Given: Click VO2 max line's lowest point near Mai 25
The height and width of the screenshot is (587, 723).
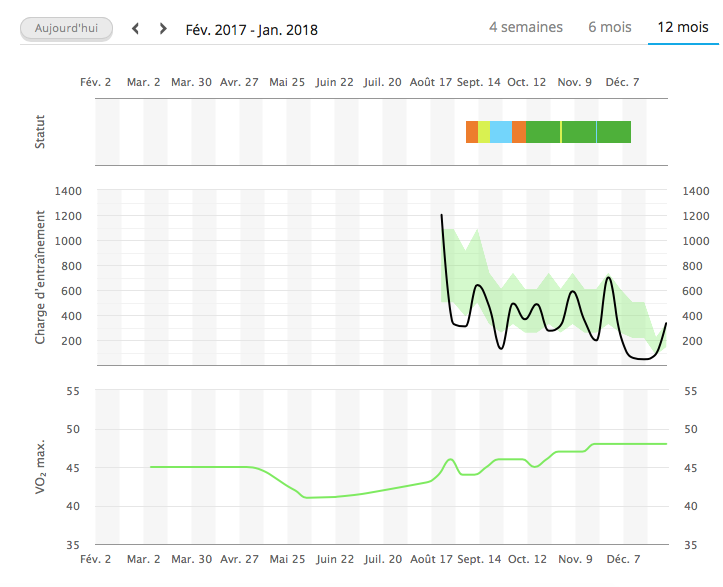Looking at the screenshot, I should pos(308,497).
